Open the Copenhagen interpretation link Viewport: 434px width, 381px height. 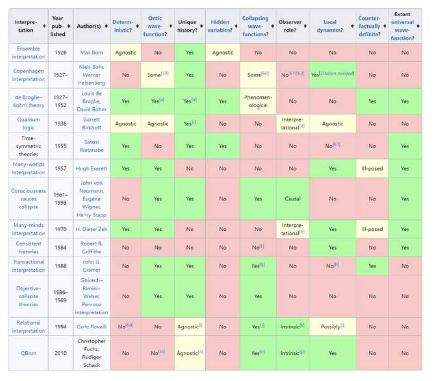coord(28,75)
